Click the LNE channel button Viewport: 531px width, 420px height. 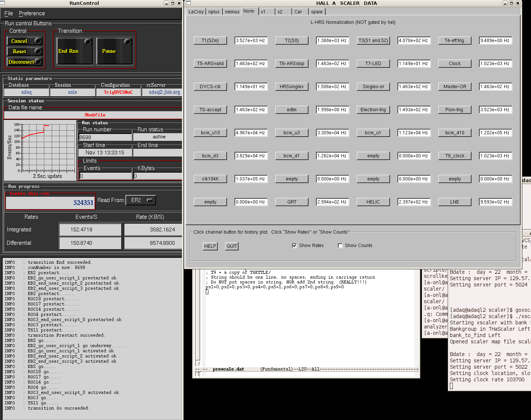click(455, 202)
